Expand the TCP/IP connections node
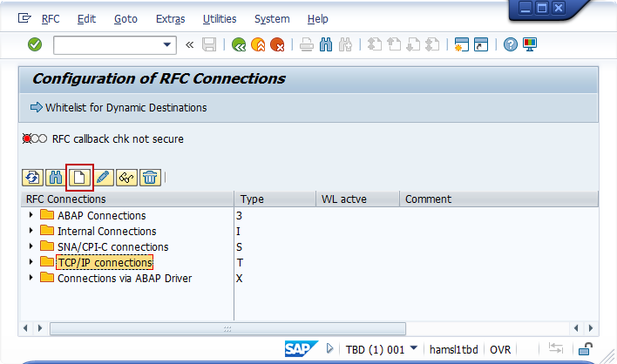This screenshot has width=617, height=364. point(32,262)
